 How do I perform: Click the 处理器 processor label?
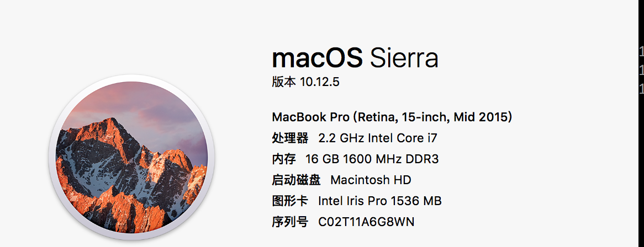(x=290, y=138)
